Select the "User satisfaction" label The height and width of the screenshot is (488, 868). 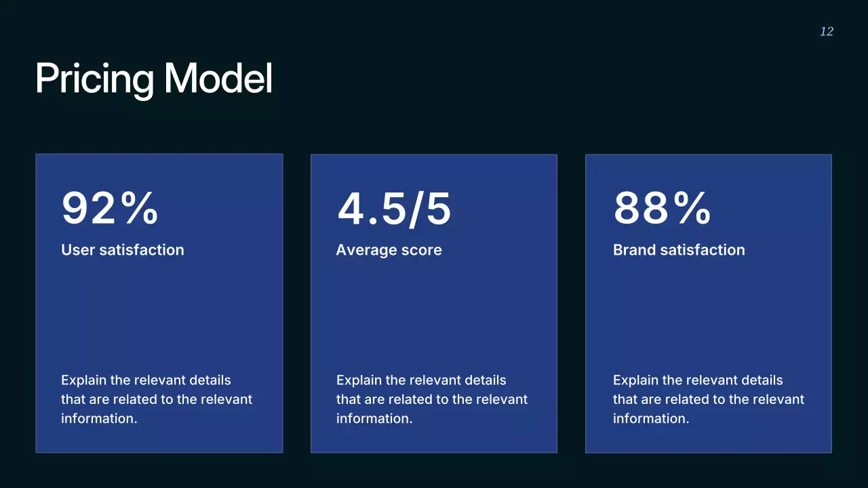122,250
